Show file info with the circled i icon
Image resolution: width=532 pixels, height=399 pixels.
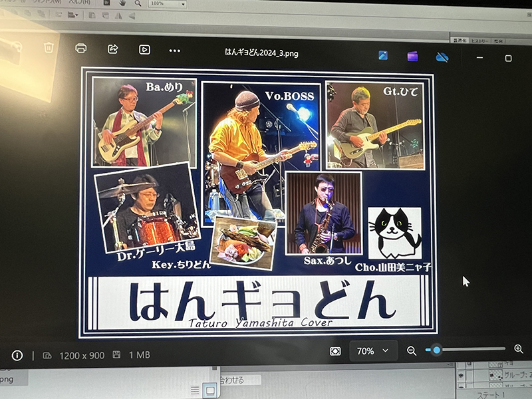(17, 355)
